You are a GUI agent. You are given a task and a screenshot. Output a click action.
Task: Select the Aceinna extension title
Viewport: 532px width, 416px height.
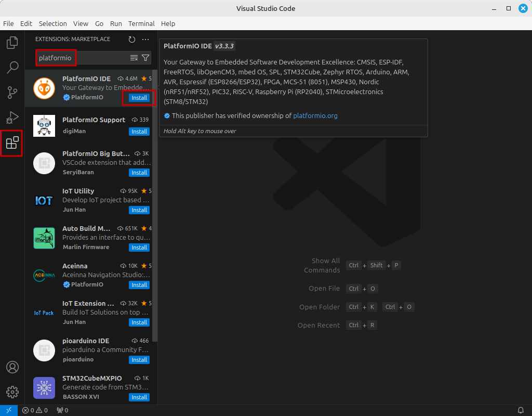(x=75, y=266)
